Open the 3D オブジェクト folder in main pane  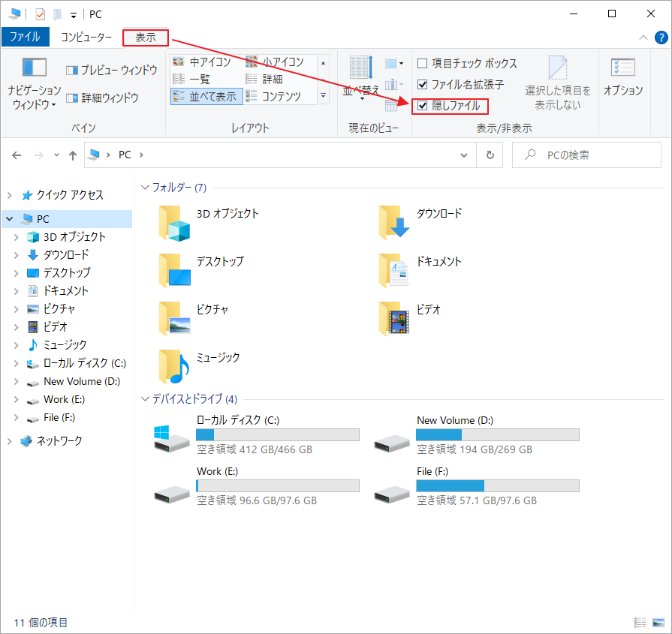tap(209, 223)
